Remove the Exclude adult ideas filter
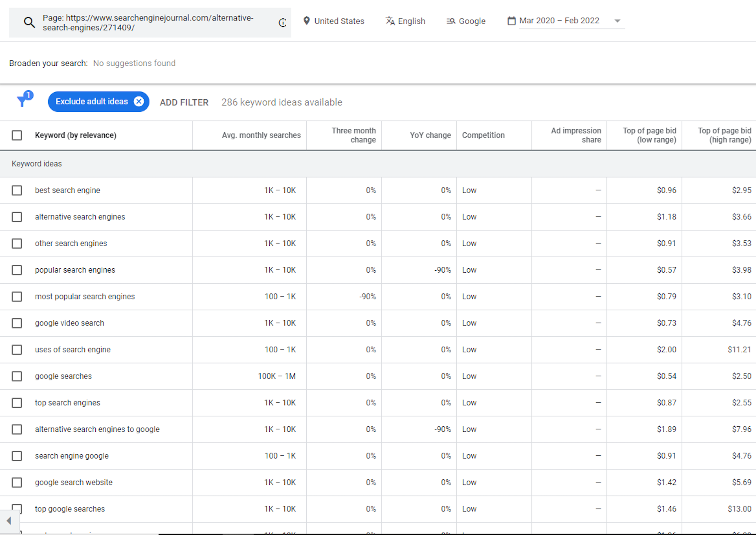This screenshot has width=756, height=535. point(139,101)
